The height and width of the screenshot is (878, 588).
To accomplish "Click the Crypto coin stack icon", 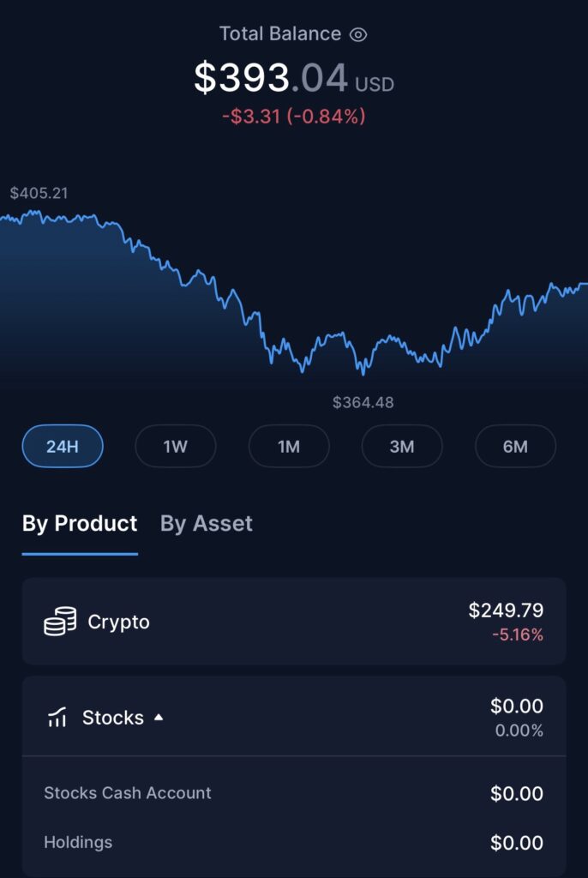I will click(60, 622).
